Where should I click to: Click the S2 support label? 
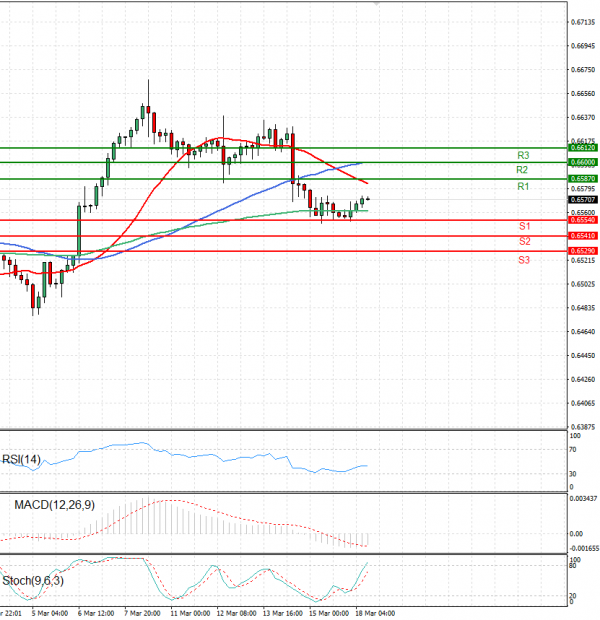[524, 241]
